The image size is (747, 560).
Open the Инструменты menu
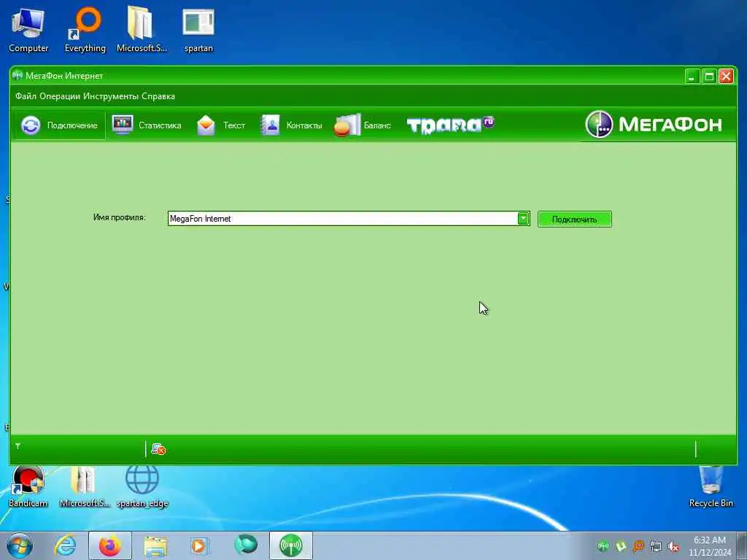tap(111, 96)
